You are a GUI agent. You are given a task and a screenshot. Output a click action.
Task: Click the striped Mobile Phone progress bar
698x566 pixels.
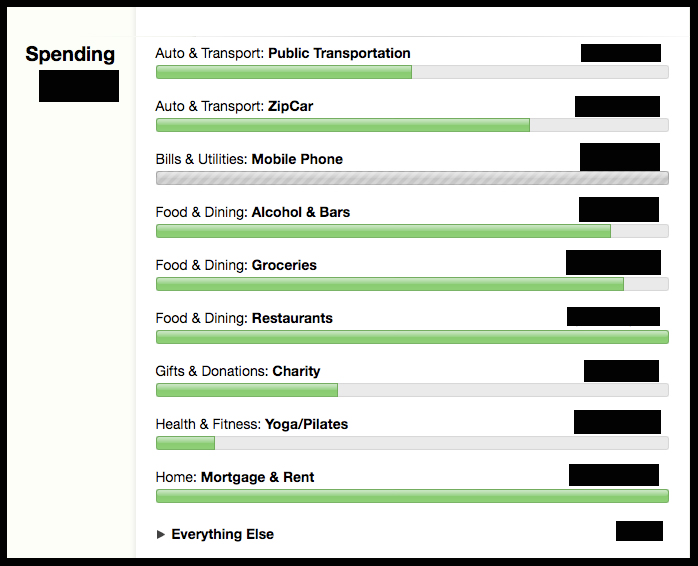point(412,178)
